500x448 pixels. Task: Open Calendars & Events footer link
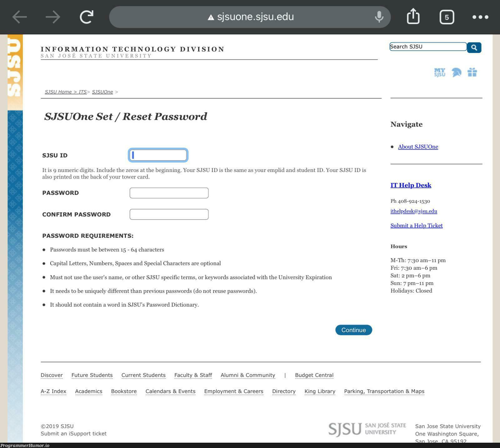point(170,391)
